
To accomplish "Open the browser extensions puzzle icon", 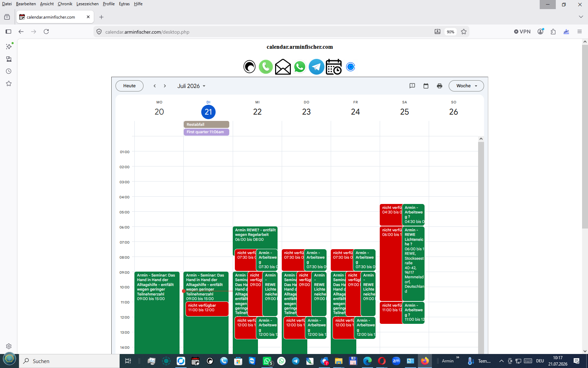I will (x=553, y=32).
